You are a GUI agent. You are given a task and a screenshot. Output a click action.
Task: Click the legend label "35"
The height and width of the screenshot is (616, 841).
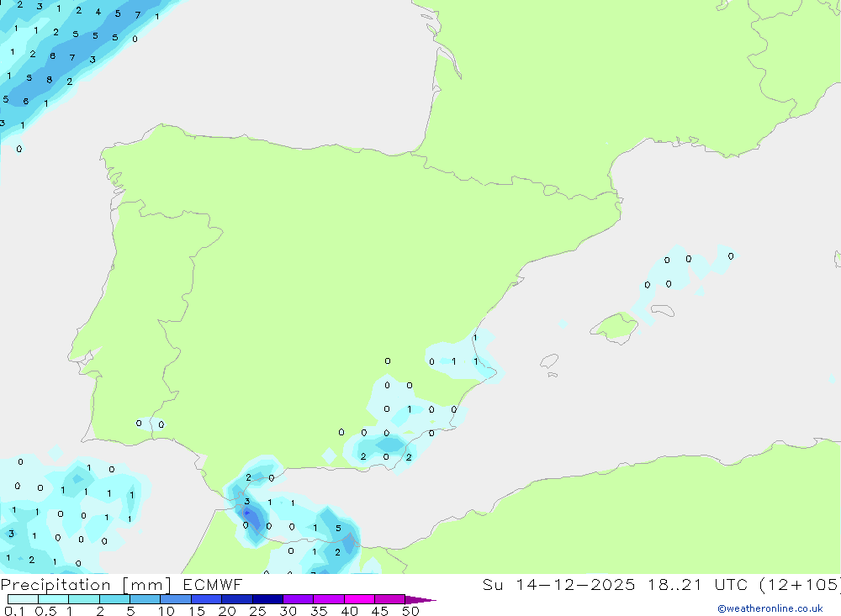pos(319,611)
